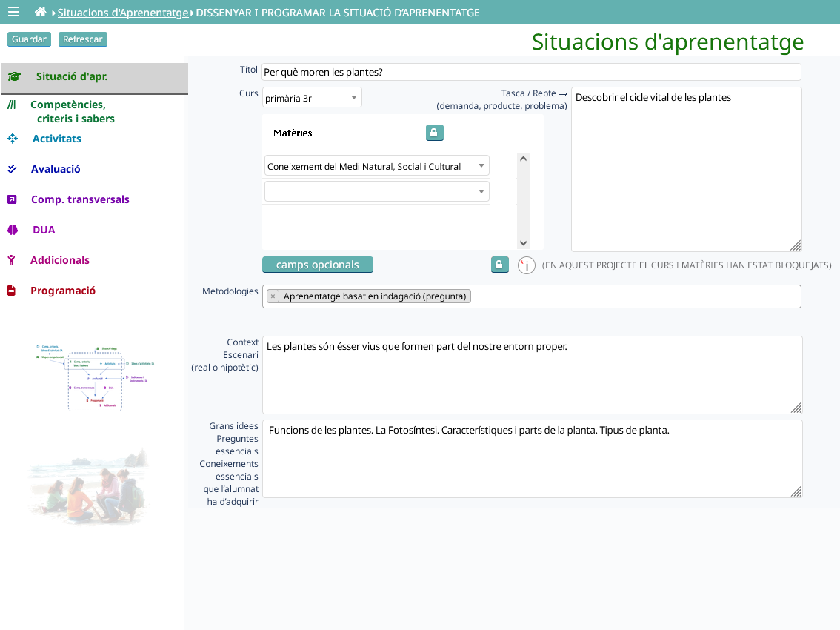The image size is (840, 630).
Task: Click the Programació document icon
Action: [11, 291]
